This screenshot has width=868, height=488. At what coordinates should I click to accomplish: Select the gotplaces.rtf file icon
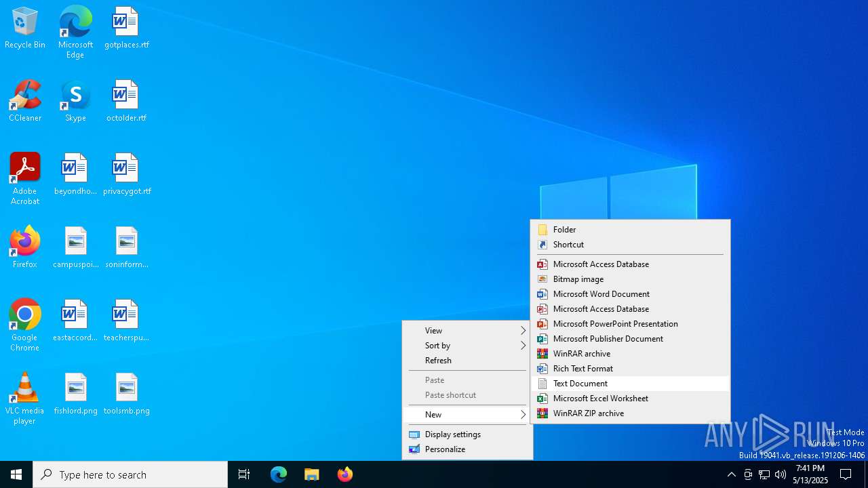(126, 28)
